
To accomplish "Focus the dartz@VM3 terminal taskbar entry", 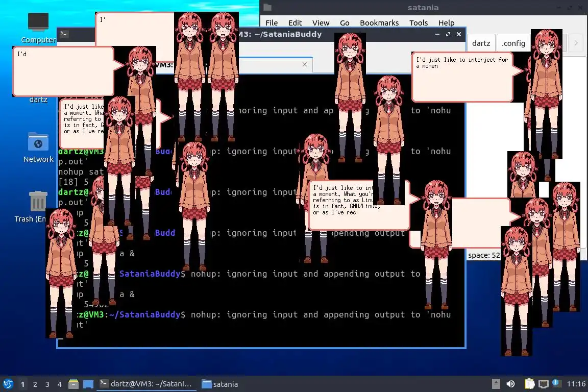I will click(x=146, y=384).
